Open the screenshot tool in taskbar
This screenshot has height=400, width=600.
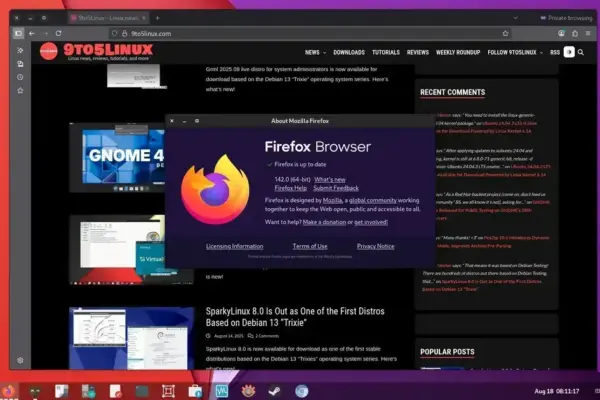168,391
